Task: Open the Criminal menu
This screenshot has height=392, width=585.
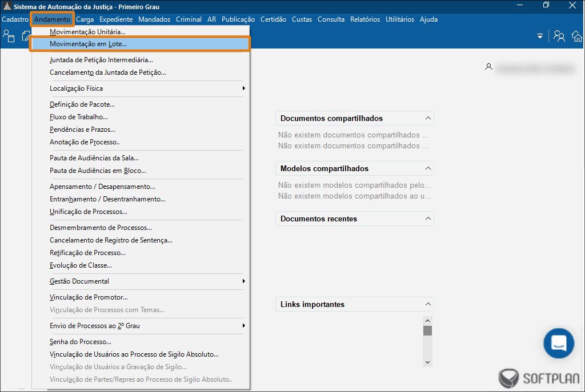Action: (x=189, y=19)
